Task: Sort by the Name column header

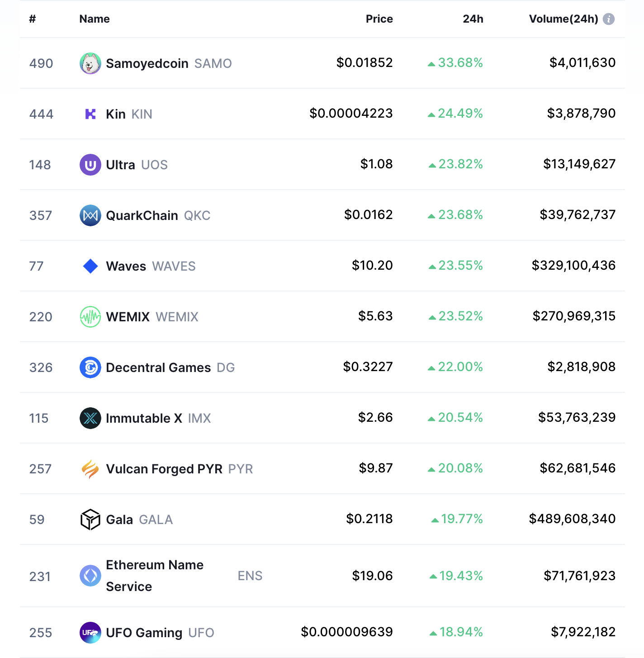Action: pos(95,19)
